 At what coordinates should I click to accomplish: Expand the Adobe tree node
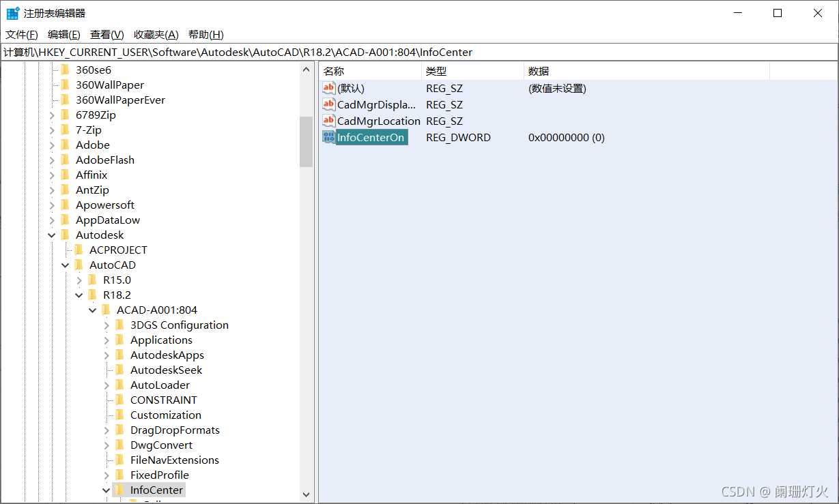pos(51,145)
